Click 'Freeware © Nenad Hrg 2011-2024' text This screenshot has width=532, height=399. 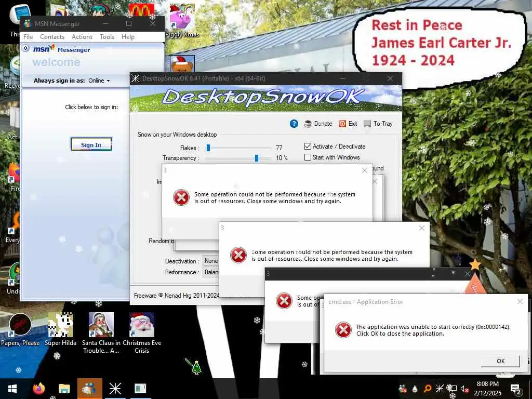pos(177,296)
